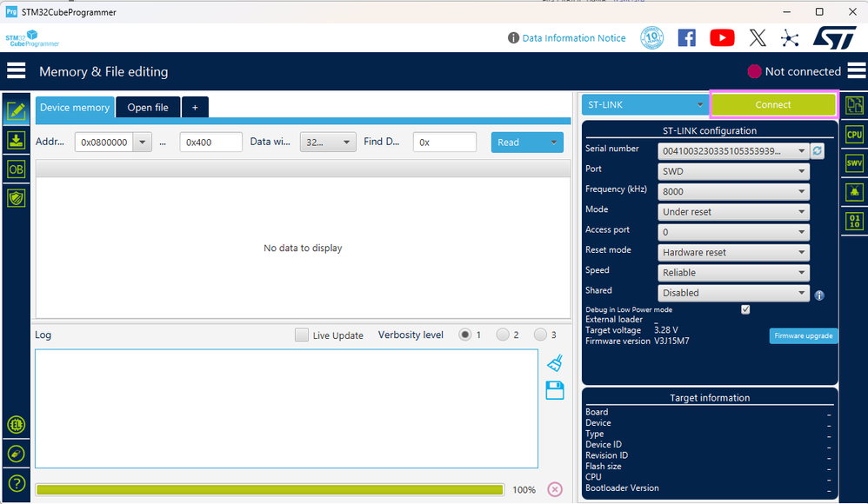This screenshot has height=504, width=868.
Task: Save the log with the floppy icon
Action: click(x=555, y=390)
